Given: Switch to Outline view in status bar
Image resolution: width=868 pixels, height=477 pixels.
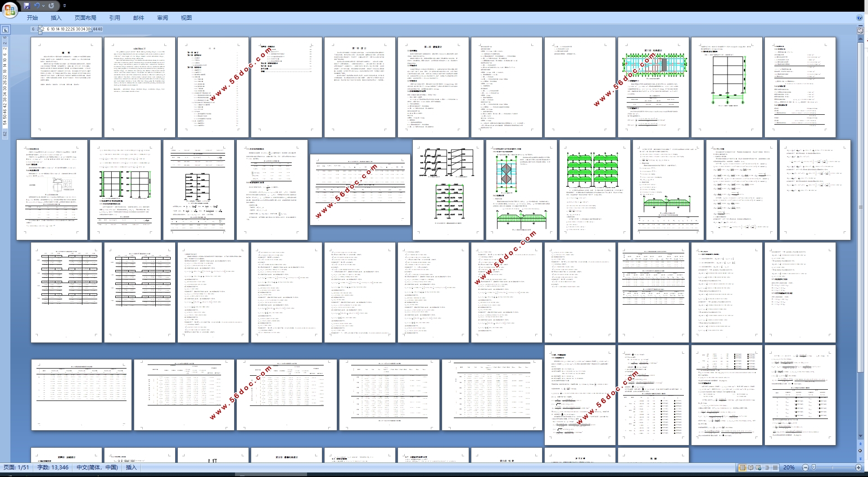Looking at the screenshot, I should pos(767,468).
